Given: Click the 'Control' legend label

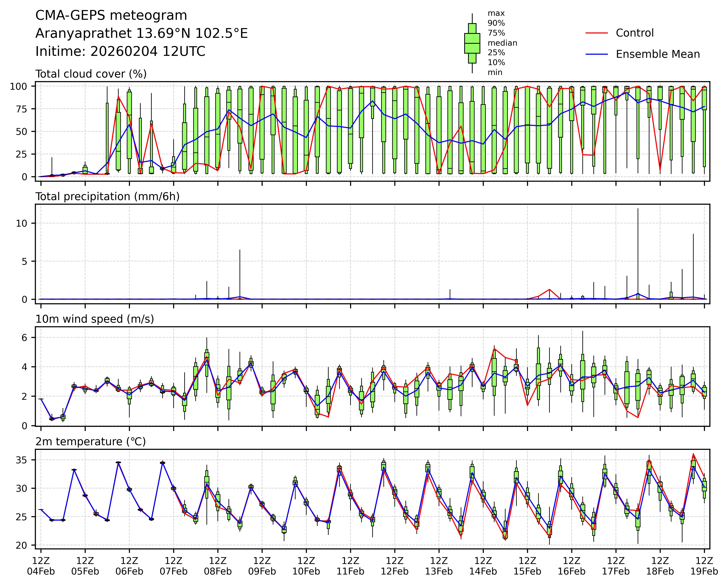Looking at the screenshot, I should [x=634, y=33].
